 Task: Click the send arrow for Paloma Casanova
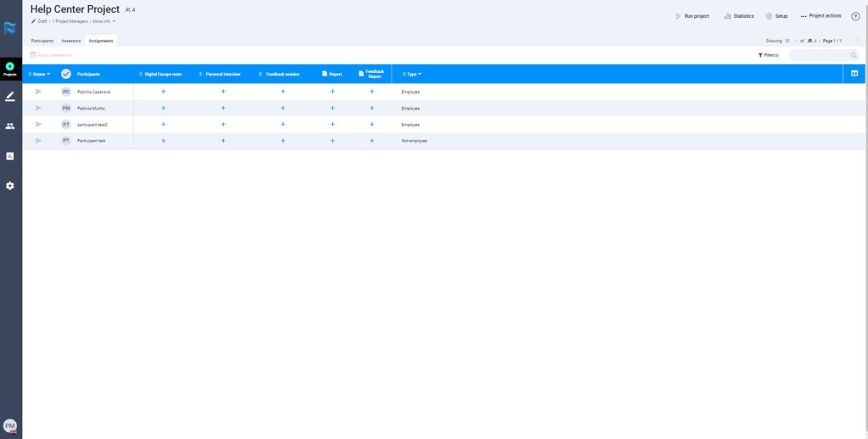tap(38, 92)
